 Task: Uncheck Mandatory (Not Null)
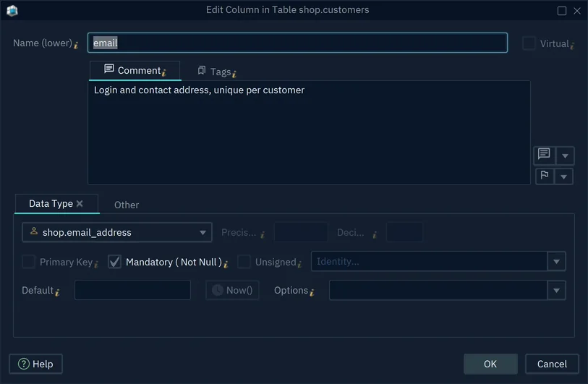click(x=115, y=261)
